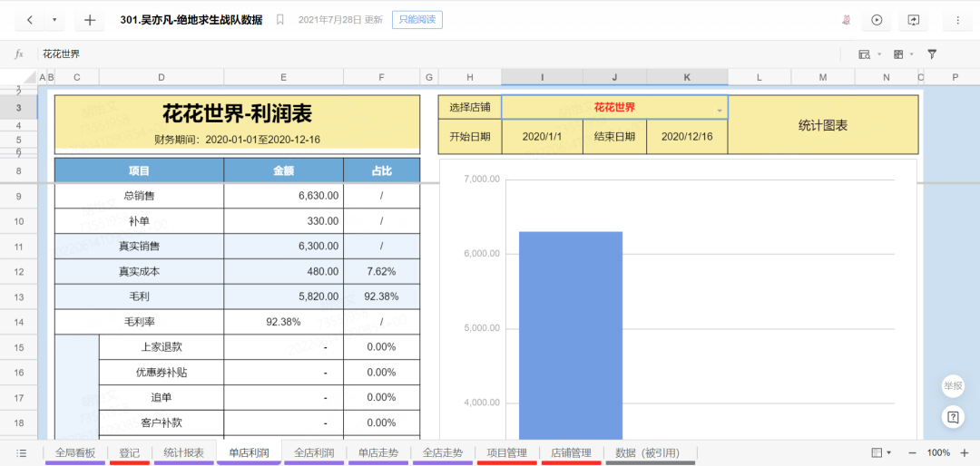The height and width of the screenshot is (466, 980).
Task: Open the history dropdown next to back arrow
Action: pos(54,20)
